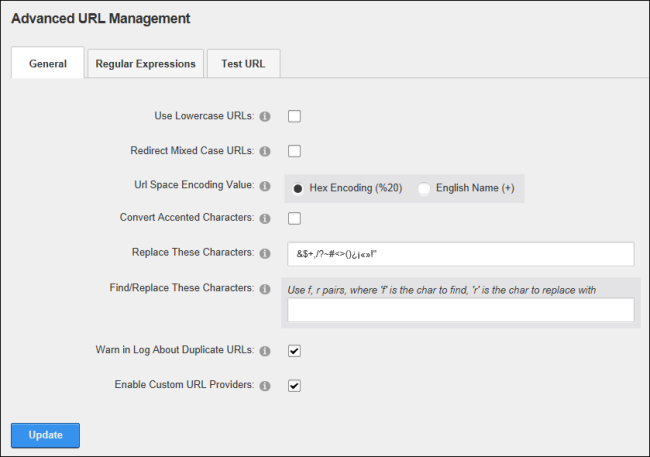Open help icon for Url Space Encoding Value
This screenshot has width=650, height=457.
(x=265, y=186)
